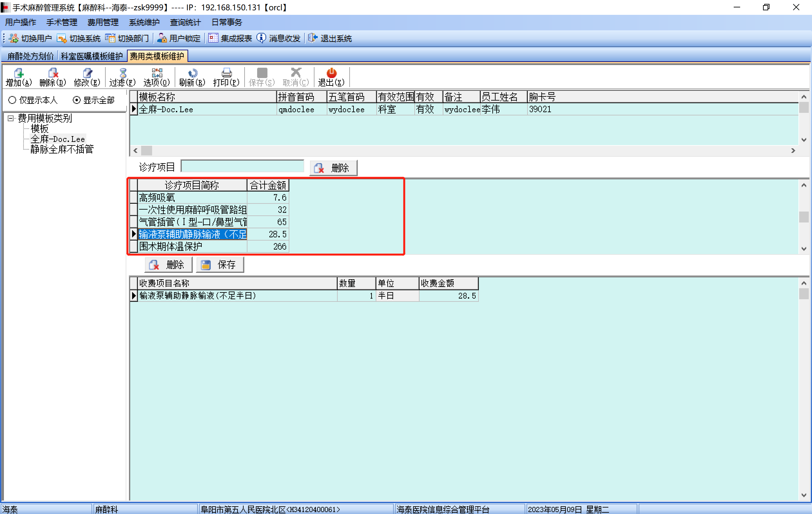Switch to 麻醉处方划价 tab

31,56
